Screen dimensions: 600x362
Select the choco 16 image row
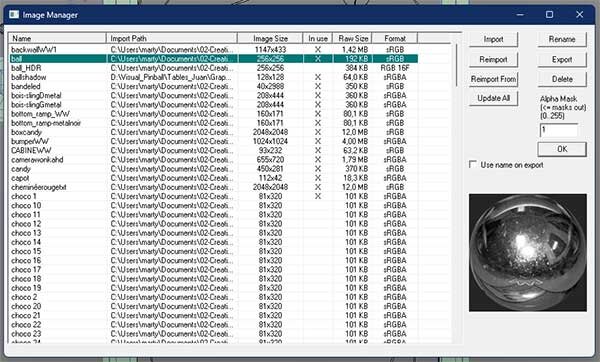pos(213,261)
